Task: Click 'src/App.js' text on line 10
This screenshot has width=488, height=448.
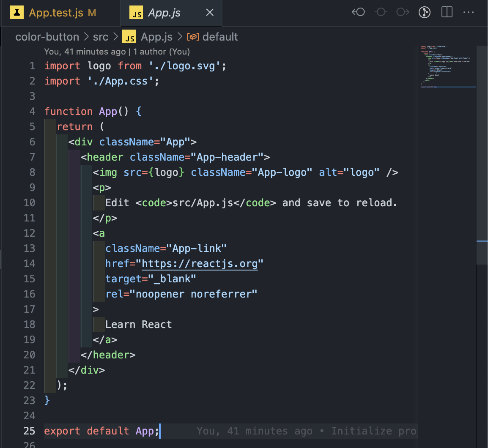Action: [x=203, y=203]
